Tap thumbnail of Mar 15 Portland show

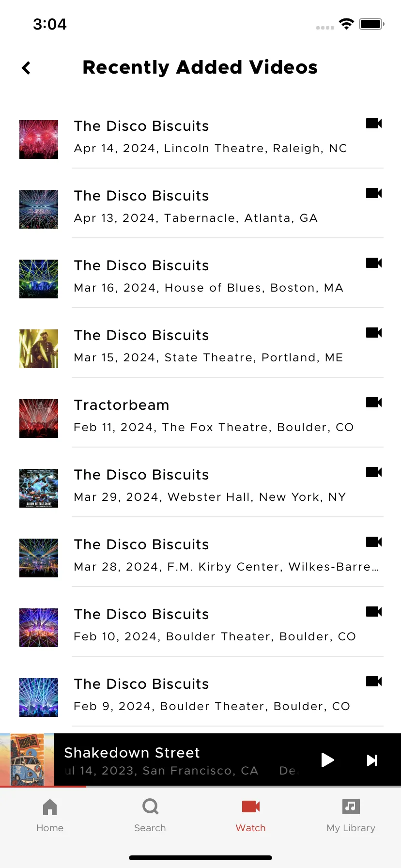pyautogui.click(x=39, y=349)
